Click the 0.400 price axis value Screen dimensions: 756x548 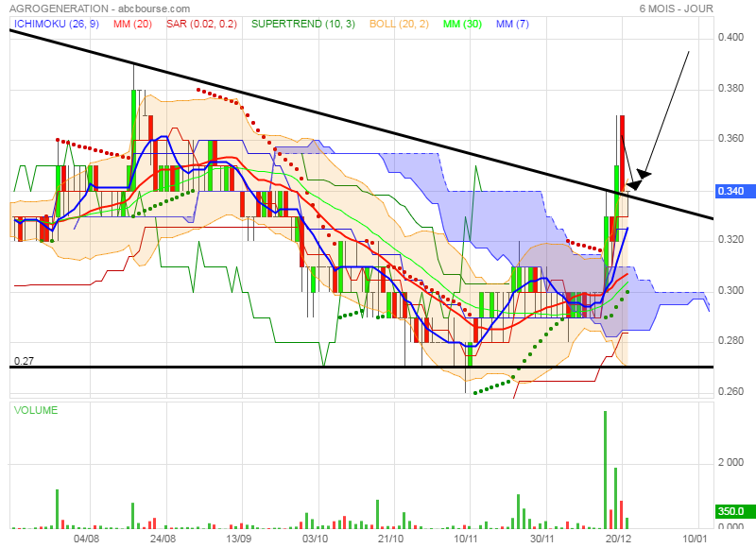[730, 38]
